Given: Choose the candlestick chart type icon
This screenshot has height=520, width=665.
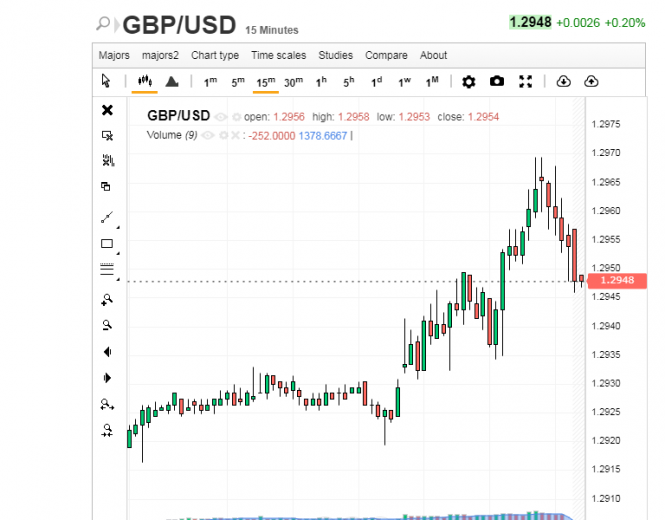Looking at the screenshot, I should pyautogui.click(x=145, y=81).
